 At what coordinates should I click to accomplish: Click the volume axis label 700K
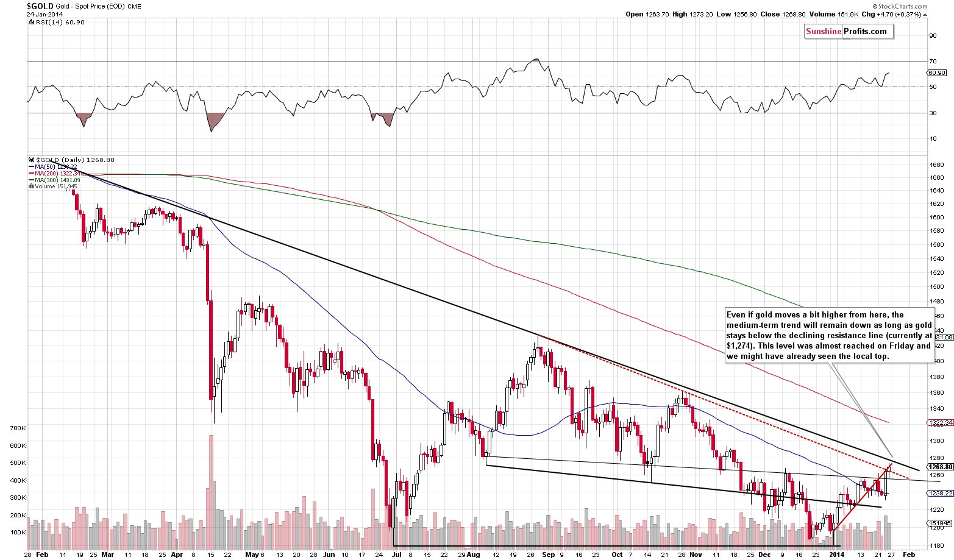(x=18, y=428)
